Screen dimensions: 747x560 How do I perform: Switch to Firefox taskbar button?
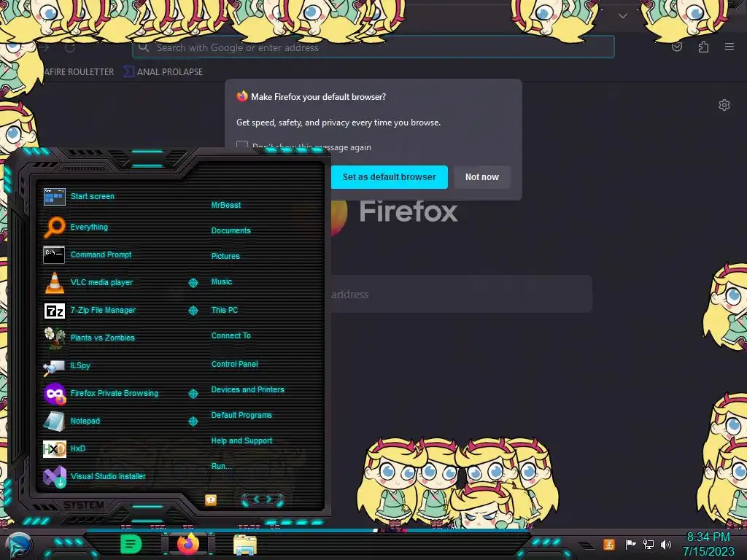[x=188, y=544]
